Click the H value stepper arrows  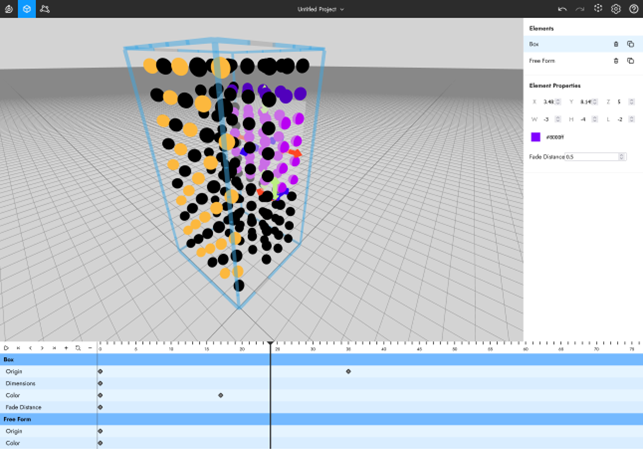[x=595, y=119]
